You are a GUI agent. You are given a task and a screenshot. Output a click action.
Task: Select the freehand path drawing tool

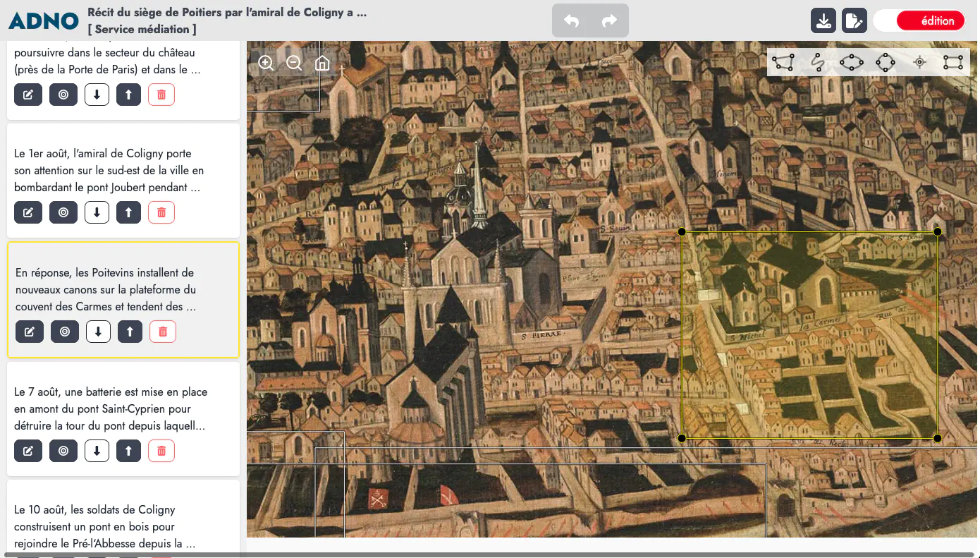click(x=818, y=63)
